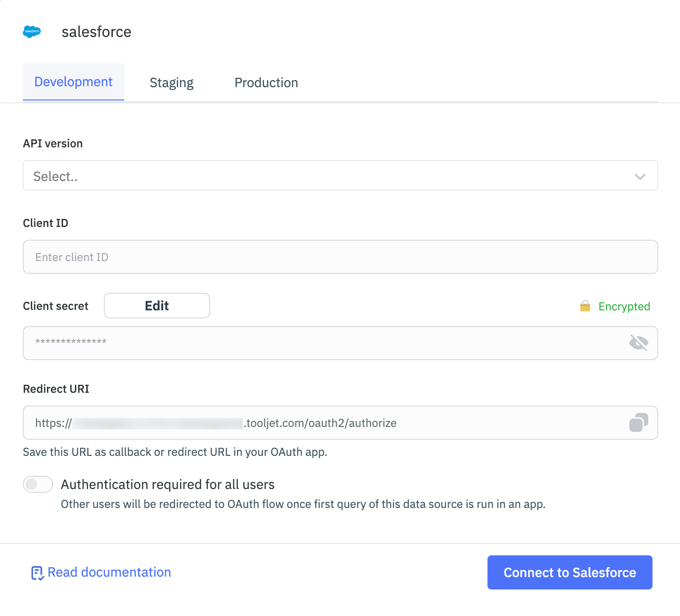This screenshot has width=680, height=616.
Task: Click the Enter client ID input field
Action: (340, 257)
